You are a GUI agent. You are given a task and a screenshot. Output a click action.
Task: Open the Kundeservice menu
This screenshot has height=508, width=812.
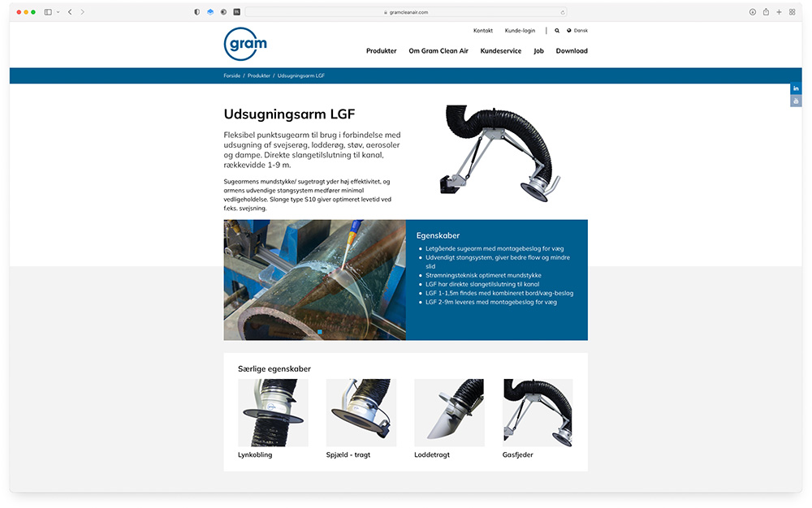pyautogui.click(x=501, y=50)
